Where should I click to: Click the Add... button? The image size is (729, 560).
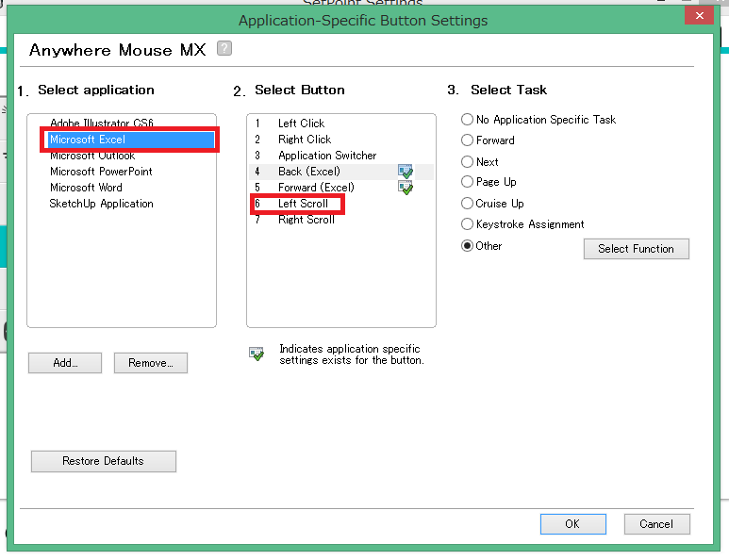[x=65, y=363]
